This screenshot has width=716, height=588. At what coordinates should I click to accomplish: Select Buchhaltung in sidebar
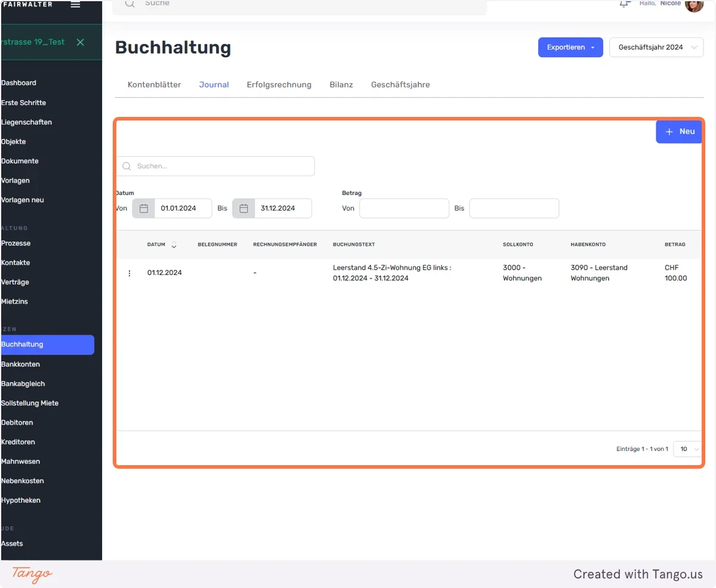coord(47,345)
